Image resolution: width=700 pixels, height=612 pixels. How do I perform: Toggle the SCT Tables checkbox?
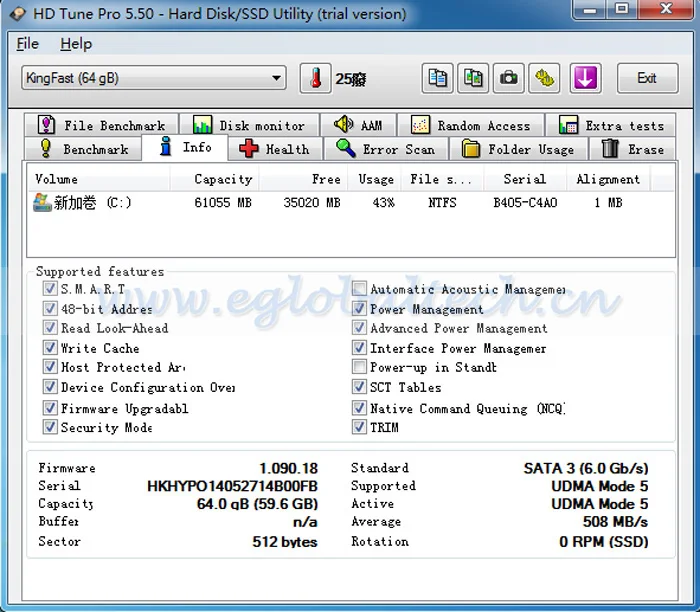359,387
